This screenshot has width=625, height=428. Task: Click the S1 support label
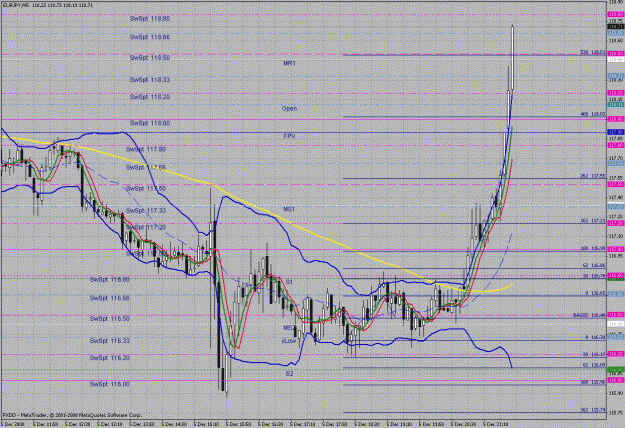pyautogui.click(x=289, y=282)
